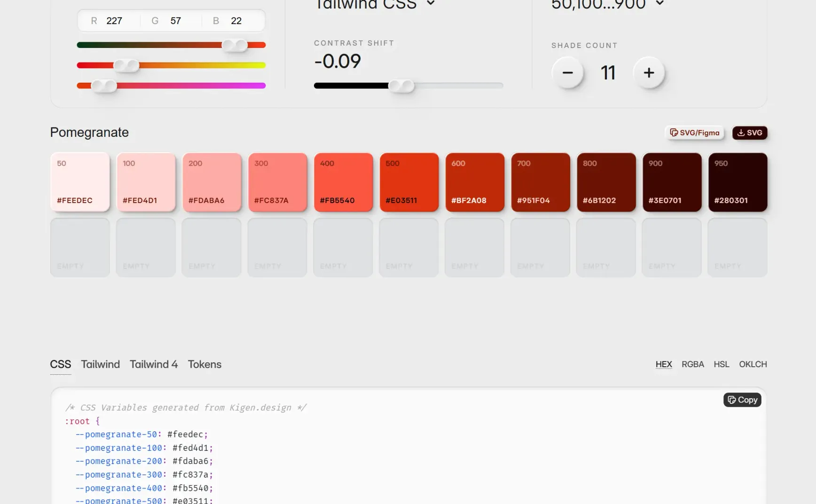Select HSL color format
The width and height of the screenshot is (816, 504).
(721, 364)
